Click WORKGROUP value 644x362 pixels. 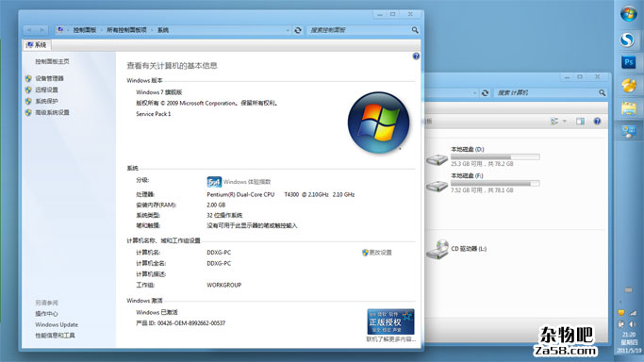pos(223,285)
